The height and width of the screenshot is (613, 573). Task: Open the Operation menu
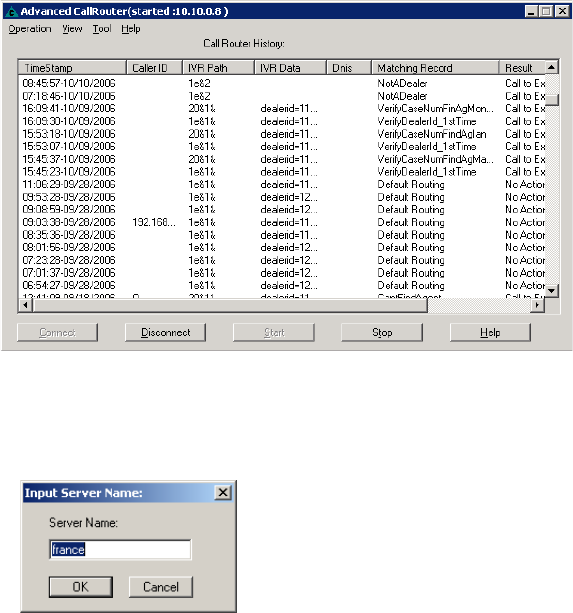[x=30, y=29]
